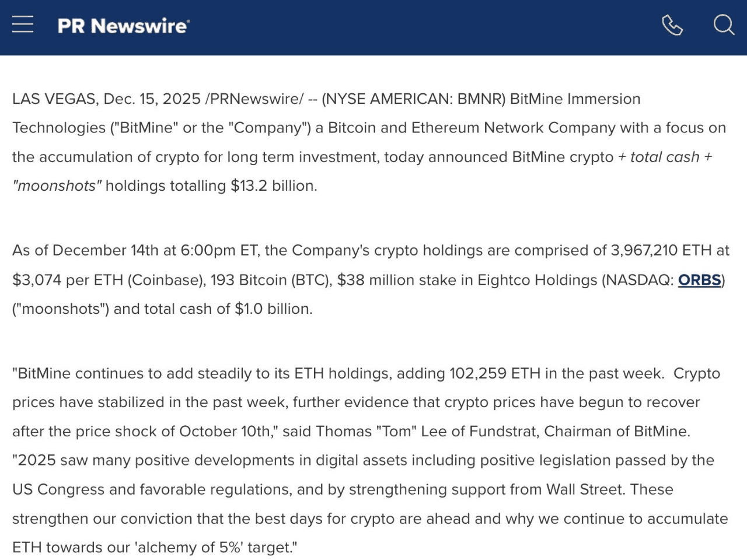
Task: Tap the phone contact icon
Action: [672, 25]
